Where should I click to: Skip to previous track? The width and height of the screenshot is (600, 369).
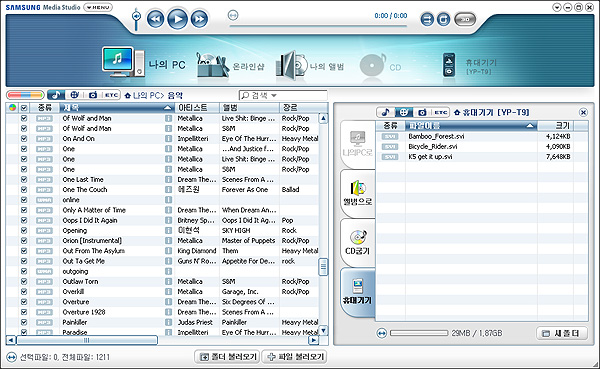point(155,19)
